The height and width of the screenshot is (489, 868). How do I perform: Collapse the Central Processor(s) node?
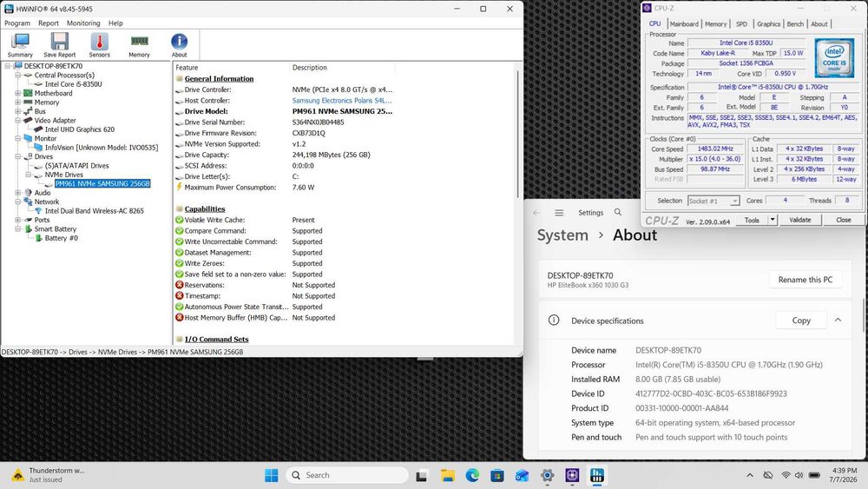click(17, 75)
